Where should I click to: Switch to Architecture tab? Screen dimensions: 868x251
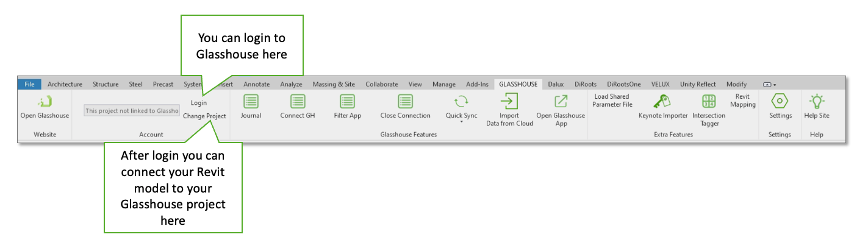(65, 84)
